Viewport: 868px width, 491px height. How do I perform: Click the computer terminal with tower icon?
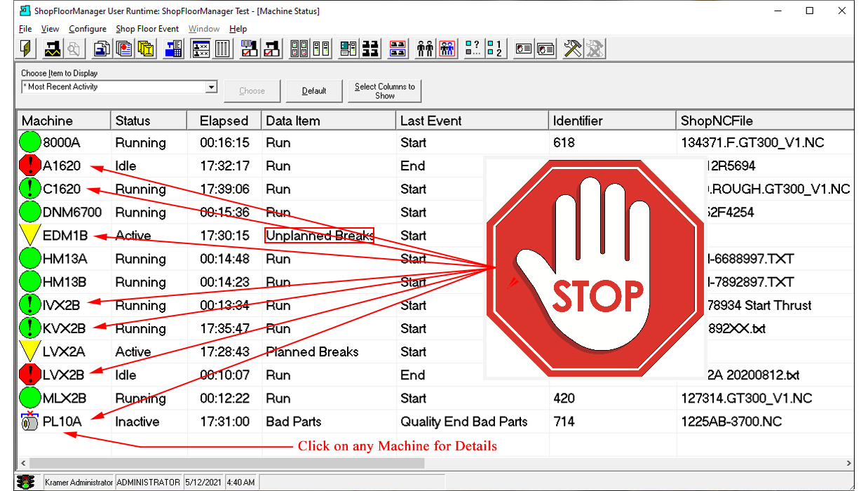(348, 48)
